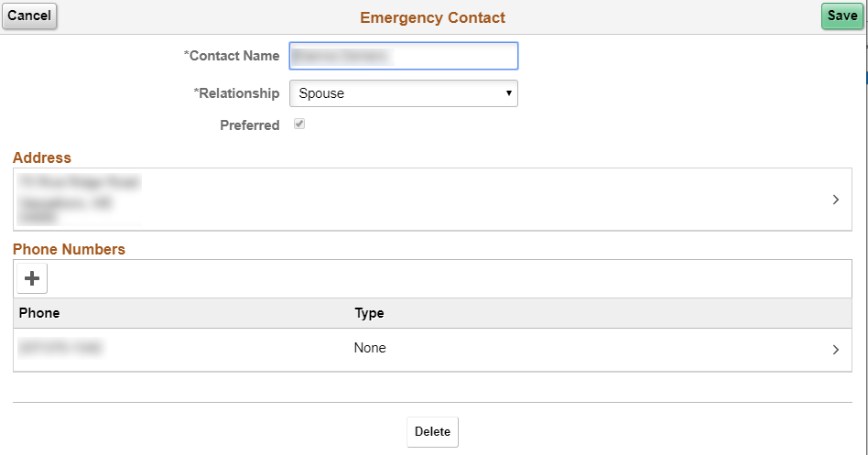Click the Emergency Contact title

[x=432, y=17]
